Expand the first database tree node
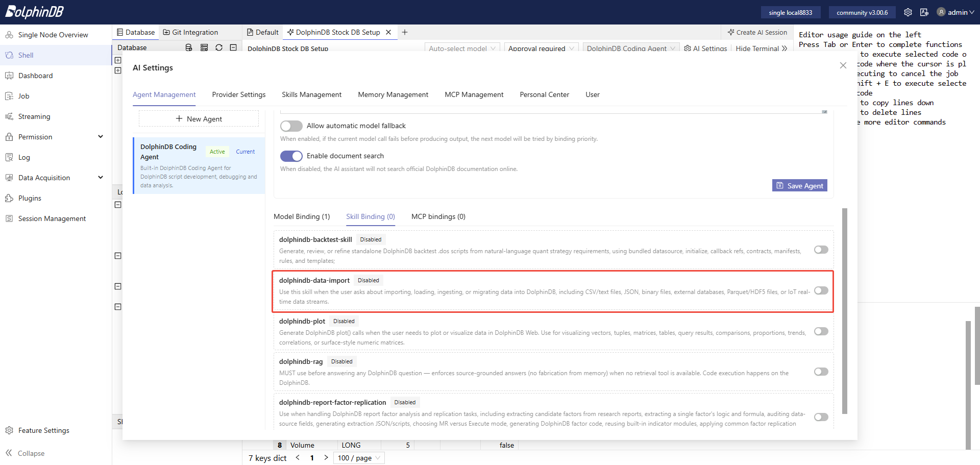980x465 pixels. pos(118,60)
